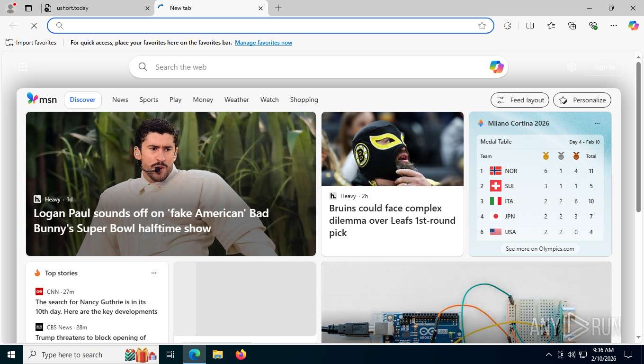Open the Windows Start menu
Image resolution: width=644 pixels, height=364 pixels.
click(x=11, y=355)
